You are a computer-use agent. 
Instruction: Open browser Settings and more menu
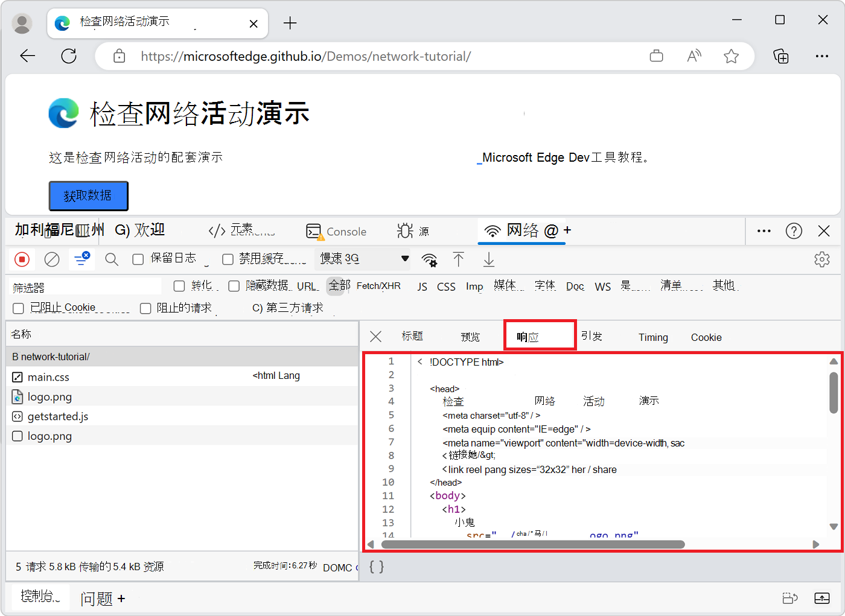point(822,56)
